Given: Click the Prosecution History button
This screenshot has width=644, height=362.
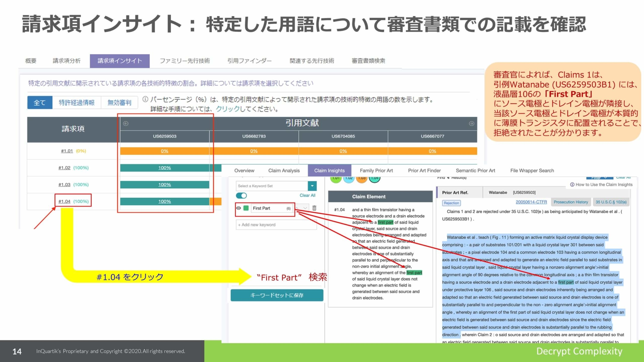Looking at the screenshot, I should click(571, 202).
